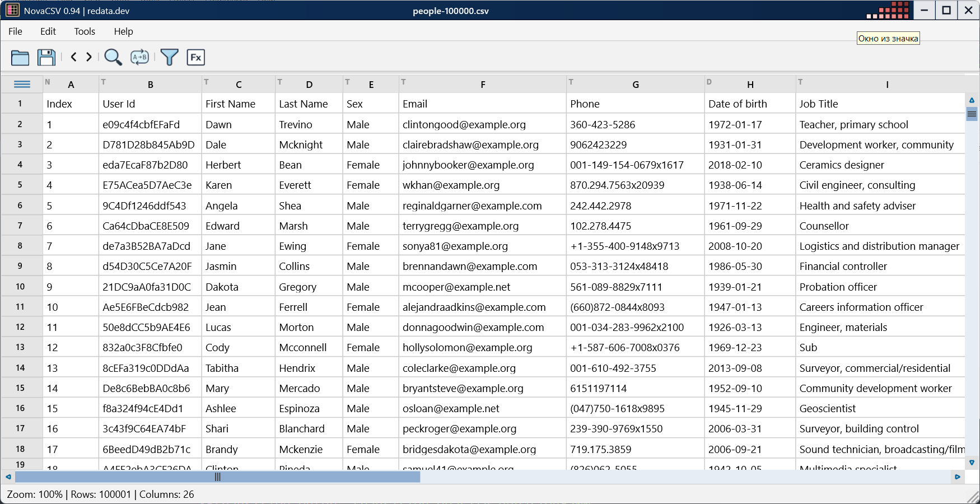Click column type indicator on column H

709,82
